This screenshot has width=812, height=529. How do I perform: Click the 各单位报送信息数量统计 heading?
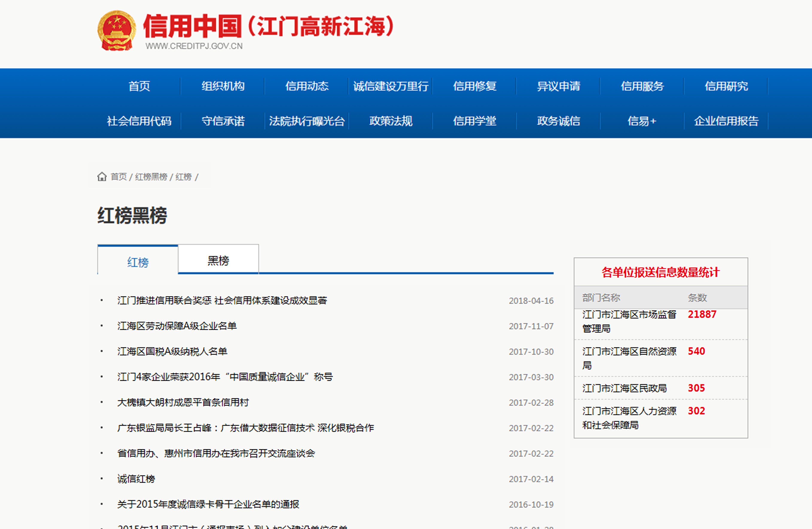[x=661, y=272]
